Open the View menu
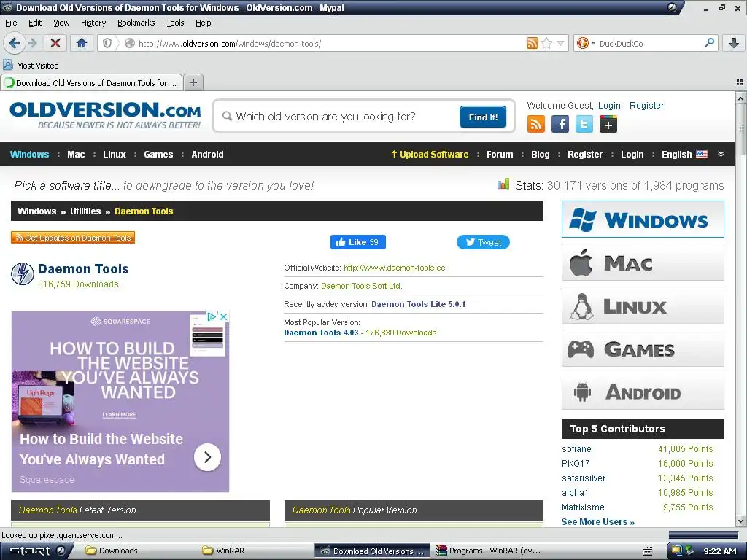Screen dimensions: 747x560 [x=61, y=23]
